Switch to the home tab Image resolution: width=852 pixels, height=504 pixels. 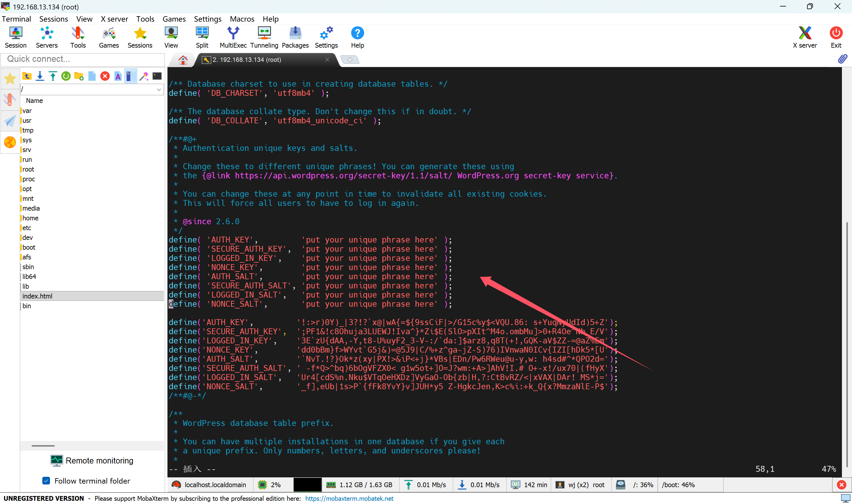tap(183, 60)
